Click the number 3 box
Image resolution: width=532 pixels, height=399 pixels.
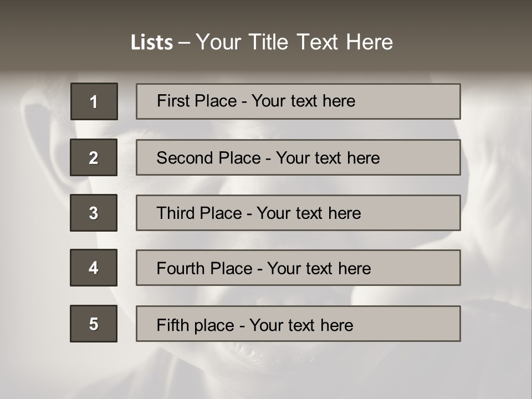click(x=94, y=213)
